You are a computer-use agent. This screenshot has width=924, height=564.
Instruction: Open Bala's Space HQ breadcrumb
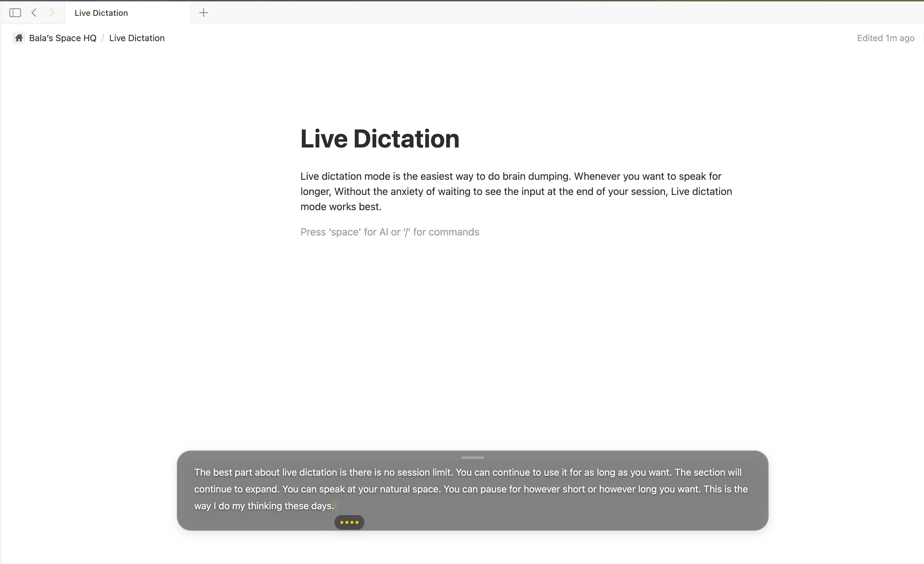tap(63, 38)
